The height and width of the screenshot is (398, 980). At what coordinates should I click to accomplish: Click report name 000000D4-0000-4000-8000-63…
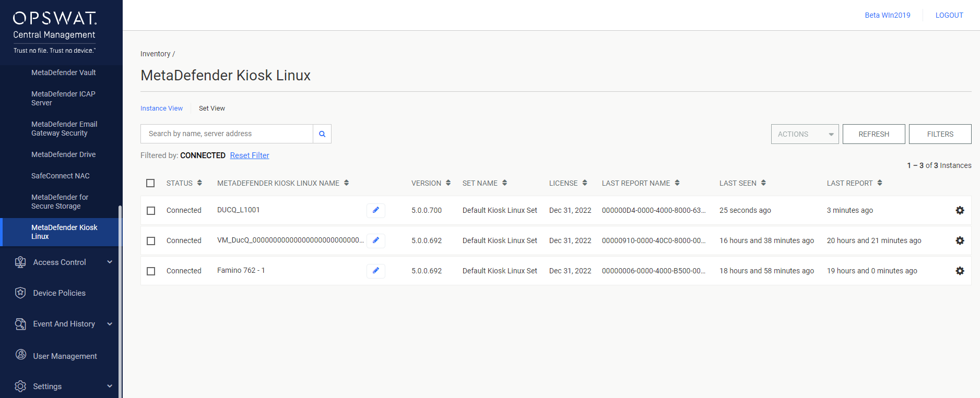(654, 210)
